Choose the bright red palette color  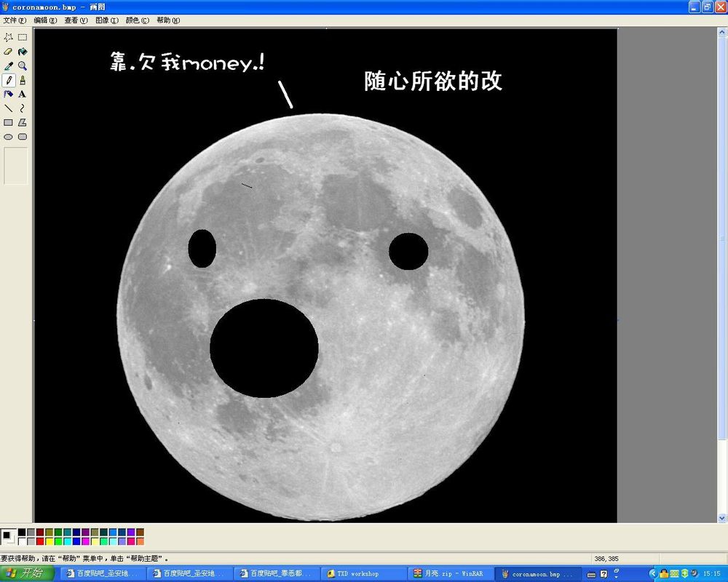click(x=40, y=541)
